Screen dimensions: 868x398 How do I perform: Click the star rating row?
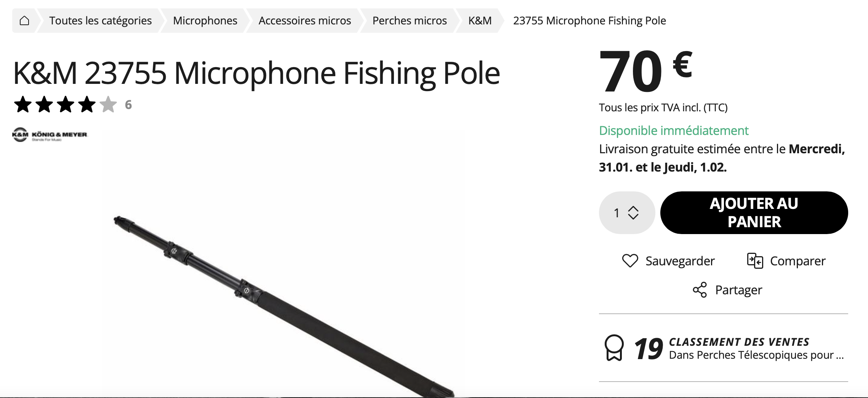pos(65,104)
